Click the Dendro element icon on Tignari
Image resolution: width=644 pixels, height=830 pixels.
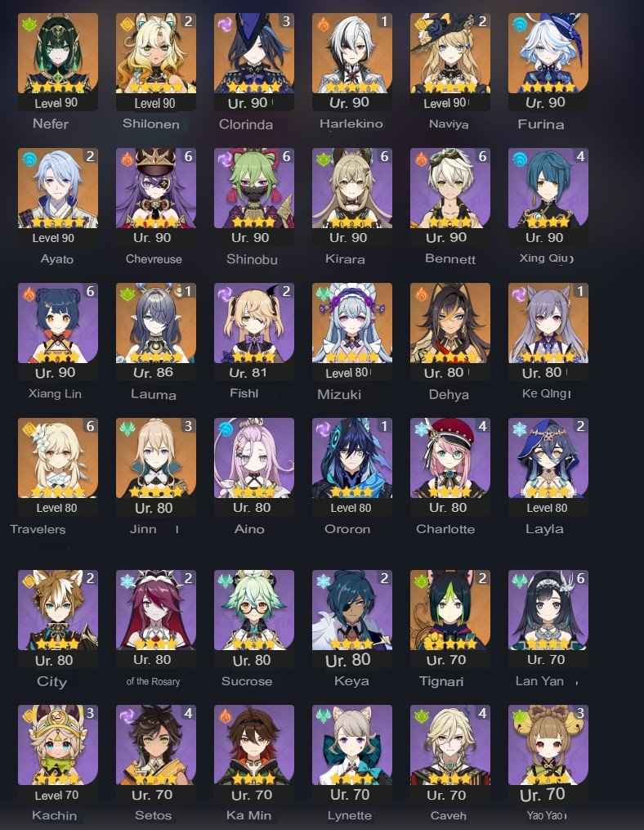click(x=421, y=581)
